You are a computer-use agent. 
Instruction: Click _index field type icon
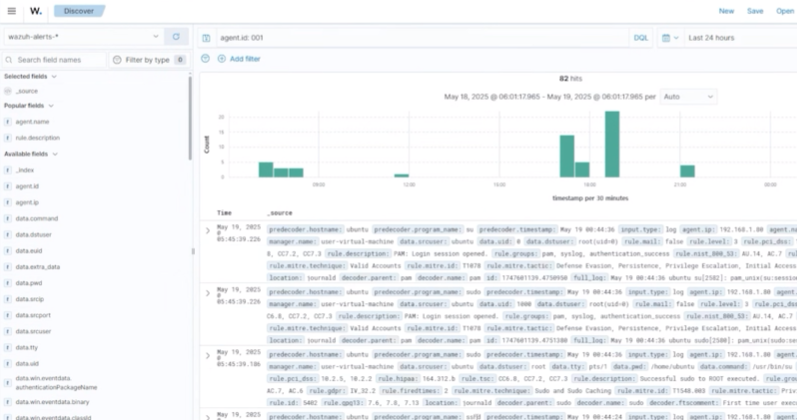click(8, 170)
